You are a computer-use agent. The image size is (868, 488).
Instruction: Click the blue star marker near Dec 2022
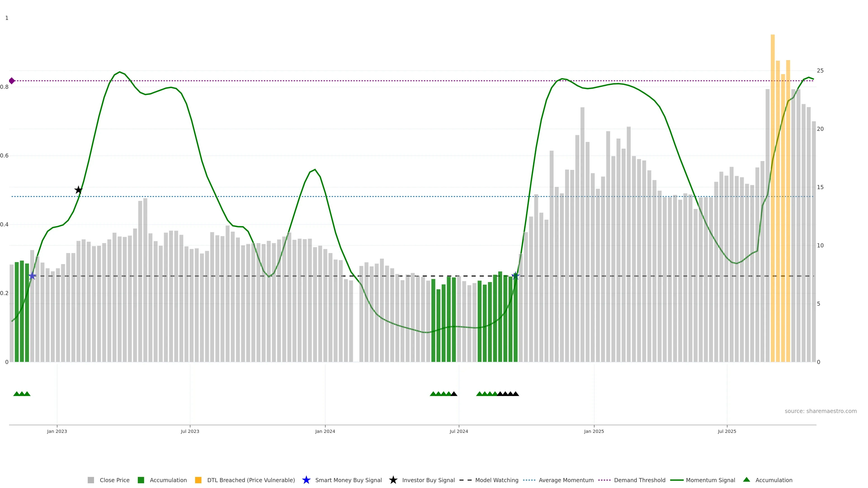32,276
